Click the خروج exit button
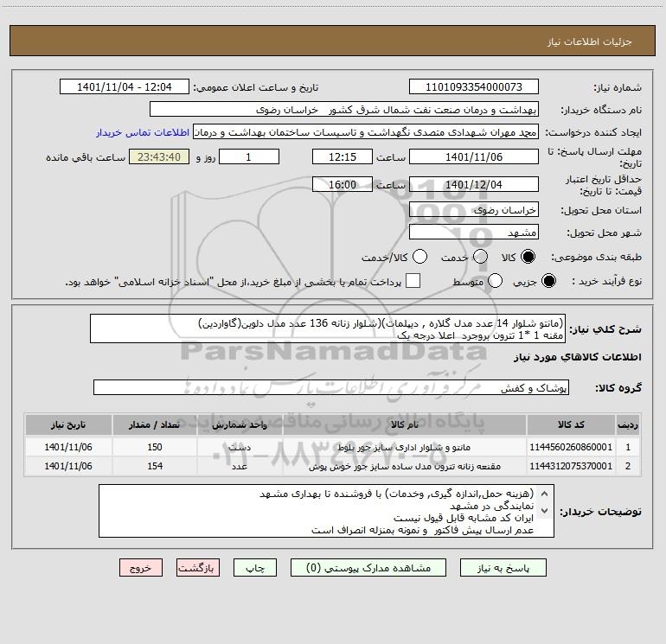Image resolution: width=666 pixels, height=644 pixels. [x=141, y=568]
